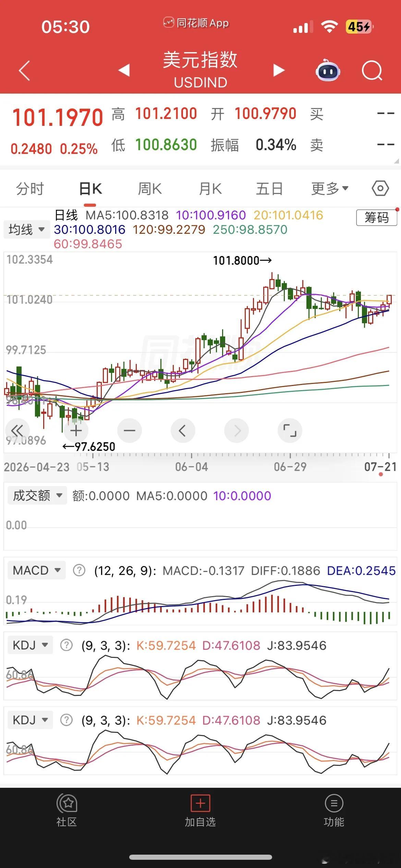
Task: Tap the 同花顺 App header label
Action: click(196, 23)
